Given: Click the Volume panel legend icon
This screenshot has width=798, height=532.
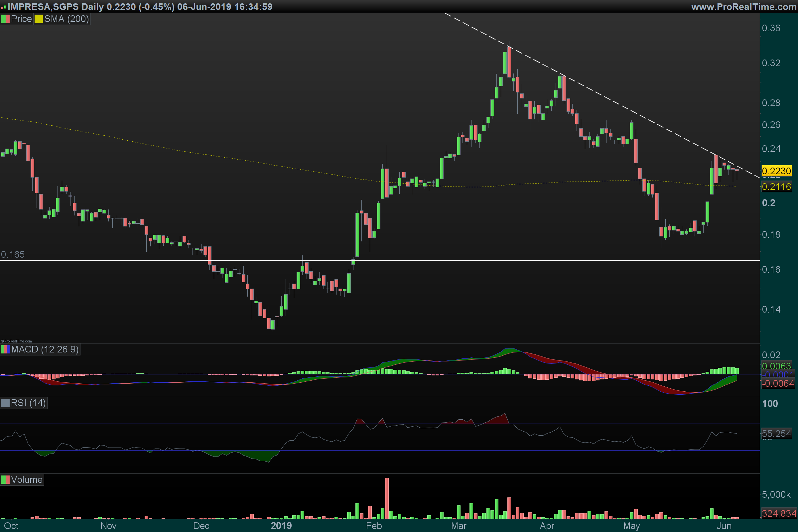Looking at the screenshot, I should click(x=5, y=480).
